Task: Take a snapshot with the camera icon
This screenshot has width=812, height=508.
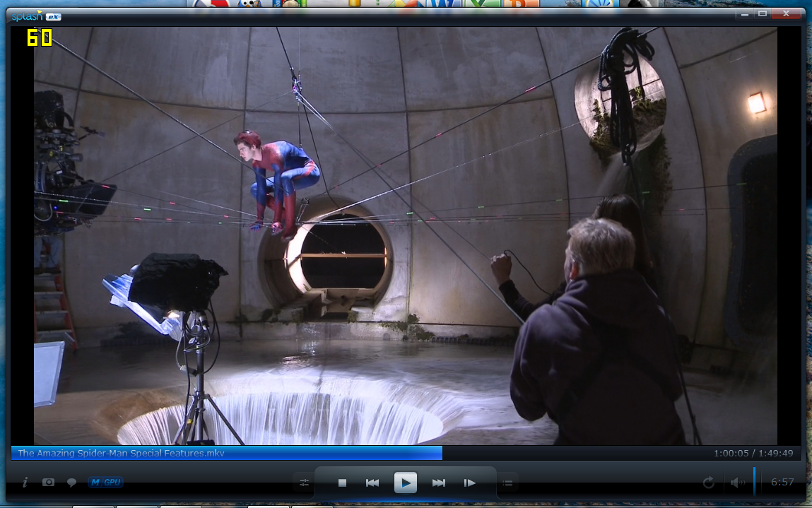Action: coord(48,482)
